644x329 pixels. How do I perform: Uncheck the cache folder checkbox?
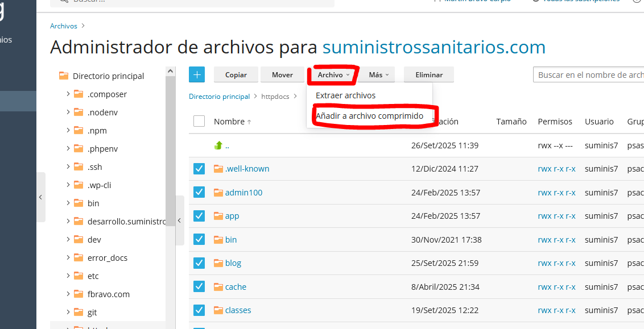[199, 286]
